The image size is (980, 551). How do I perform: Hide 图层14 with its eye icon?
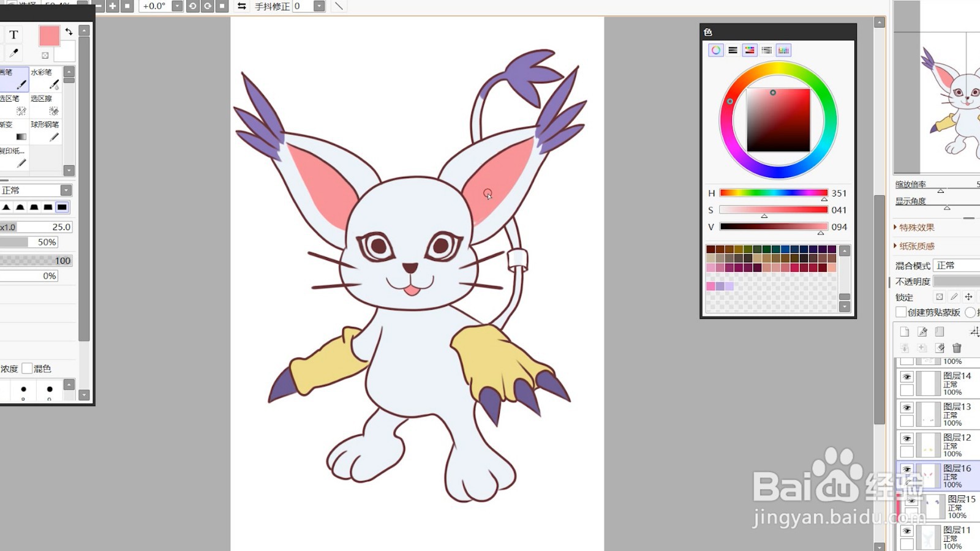907,377
